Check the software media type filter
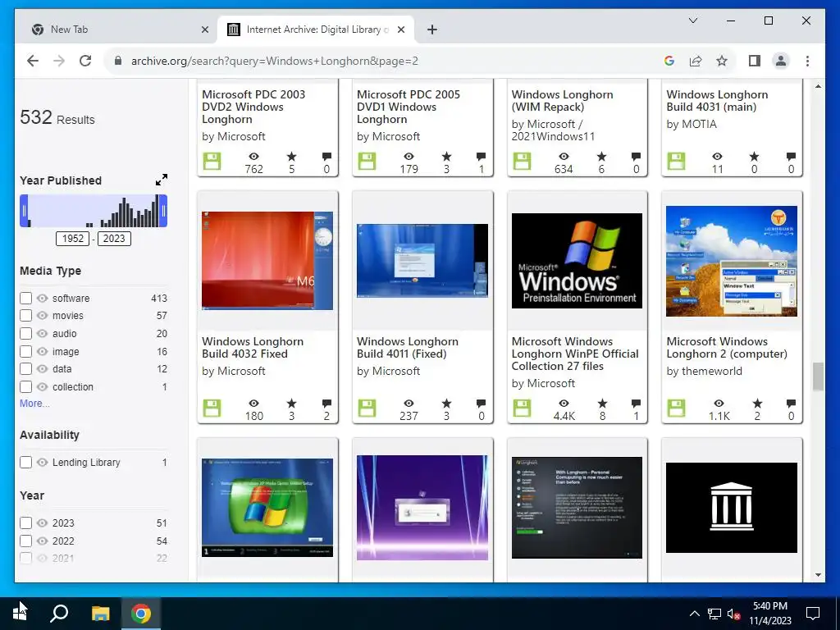This screenshot has height=630, width=840. point(25,298)
